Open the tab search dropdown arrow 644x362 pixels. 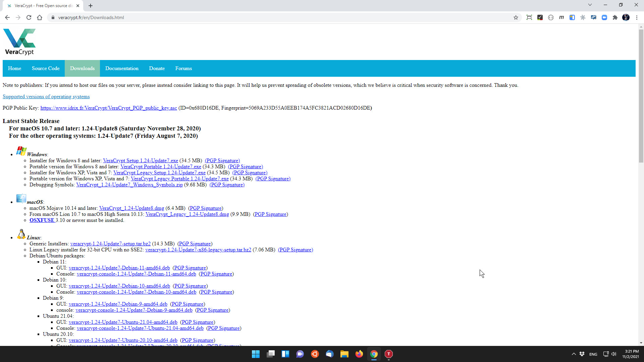(590, 5)
